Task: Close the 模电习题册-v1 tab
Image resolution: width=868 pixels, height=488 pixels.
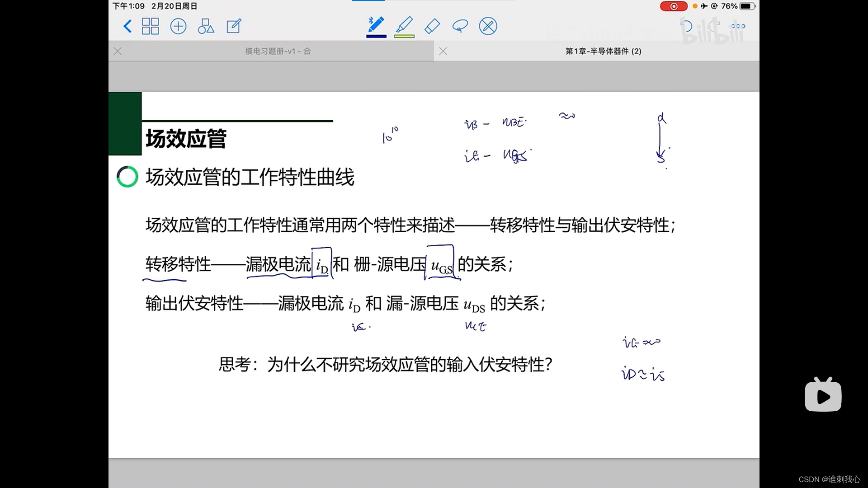Action: click(x=118, y=51)
